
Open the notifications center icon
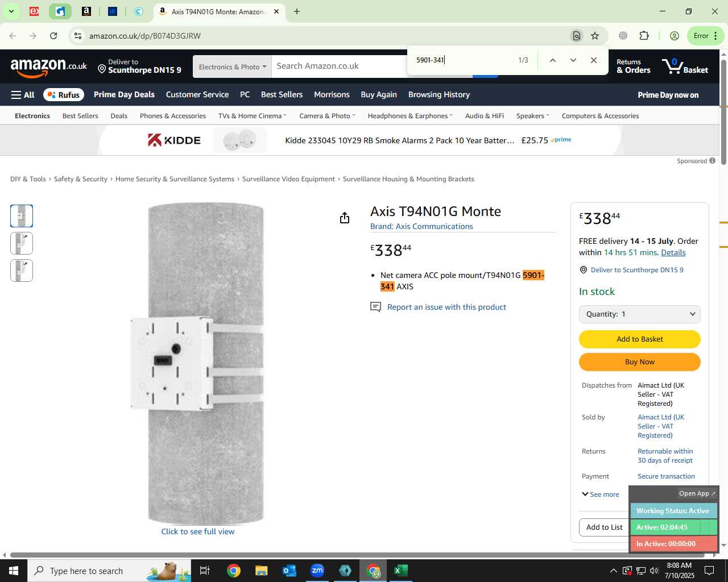point(709,571)
